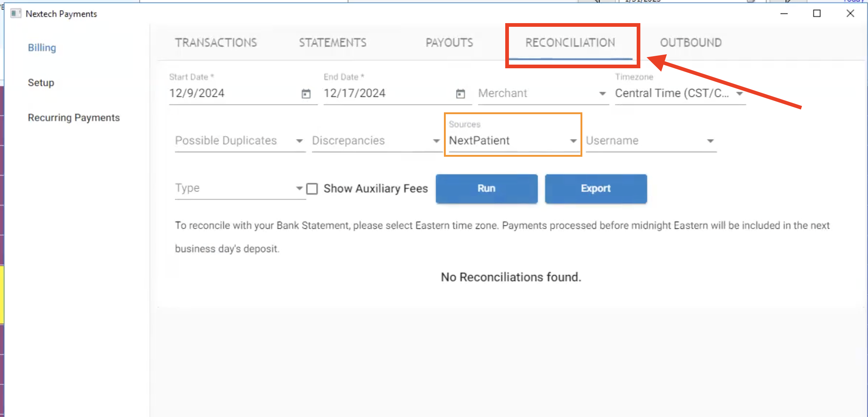Open the Sources dropdown set to NextPatient

(513, 141)
